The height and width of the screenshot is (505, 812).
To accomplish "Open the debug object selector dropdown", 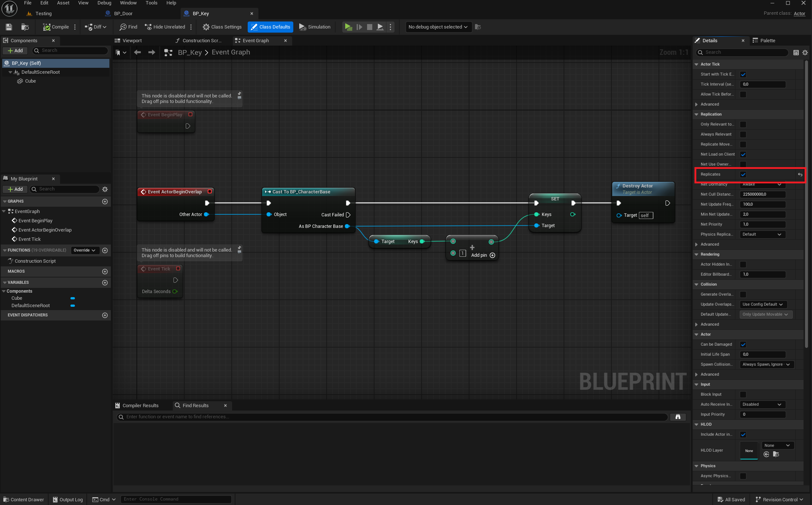I will click(x=438, y=27).
